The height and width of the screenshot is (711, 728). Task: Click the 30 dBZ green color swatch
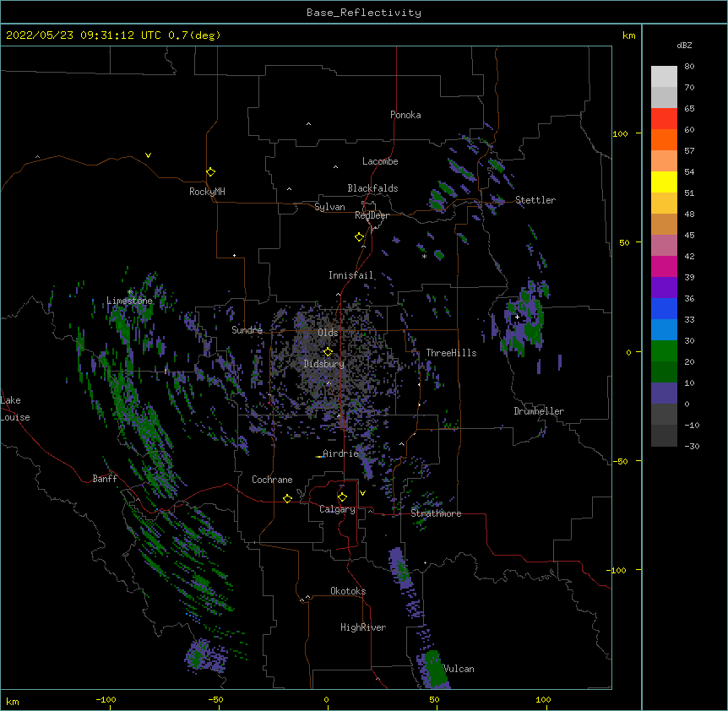664,351
